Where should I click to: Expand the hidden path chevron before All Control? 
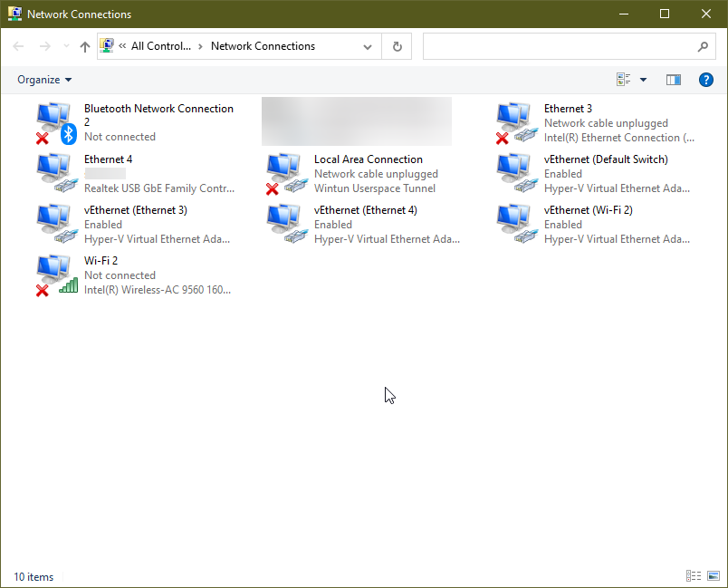pyautogui.click(x=122, y=46)
